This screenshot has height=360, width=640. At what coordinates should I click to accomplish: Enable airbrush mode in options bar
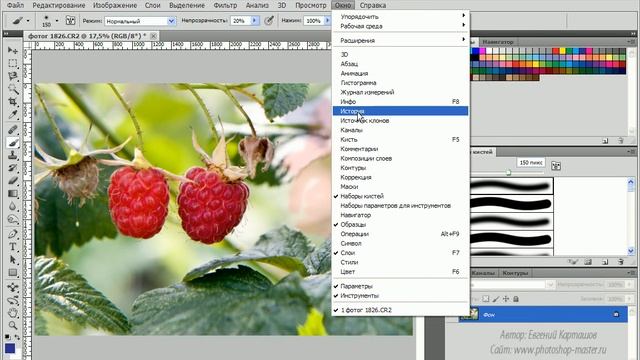[269, 20]
